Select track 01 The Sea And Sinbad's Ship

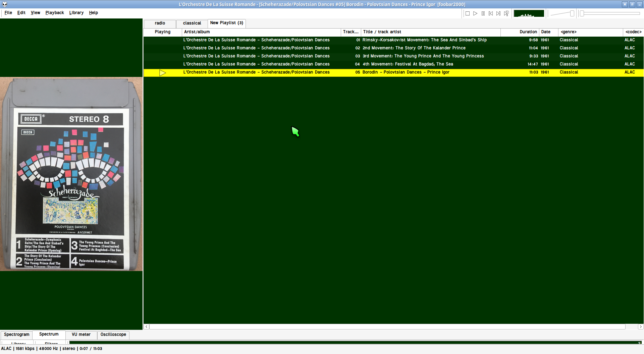tap(393, 40)
